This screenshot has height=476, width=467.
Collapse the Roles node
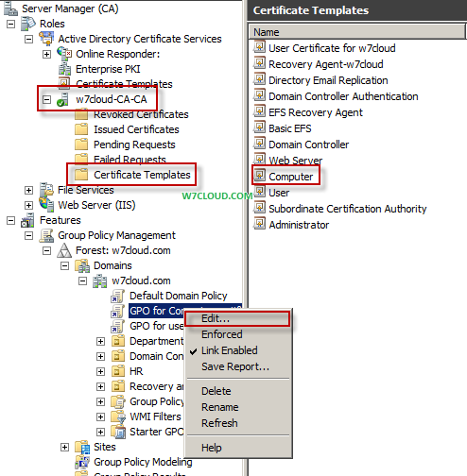pos(10,24)
